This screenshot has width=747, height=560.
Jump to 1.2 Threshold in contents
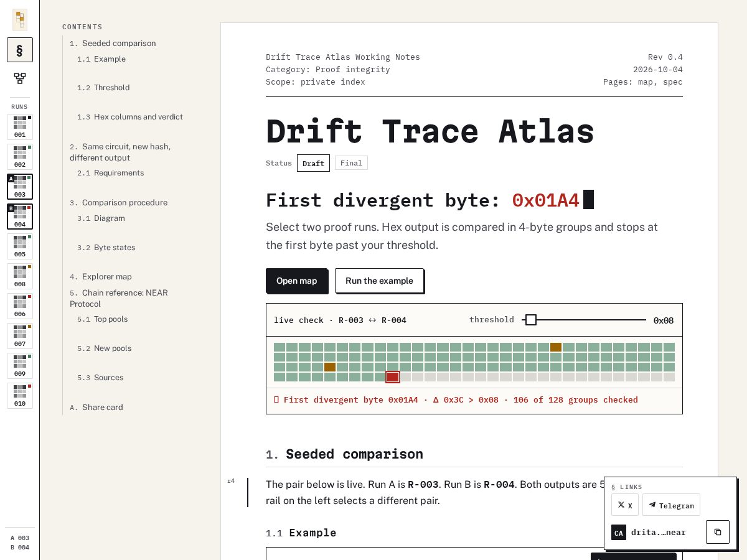103,88
